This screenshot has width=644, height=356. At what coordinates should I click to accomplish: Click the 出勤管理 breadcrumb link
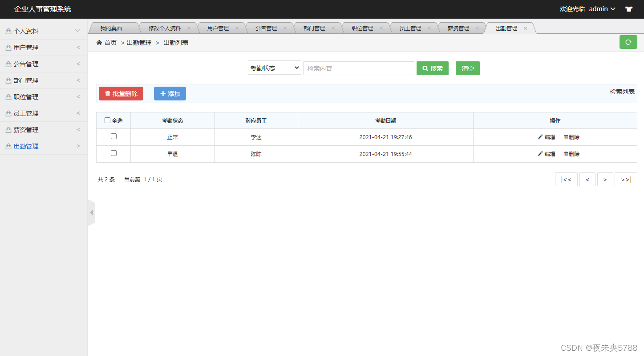(x=139, y=43)
